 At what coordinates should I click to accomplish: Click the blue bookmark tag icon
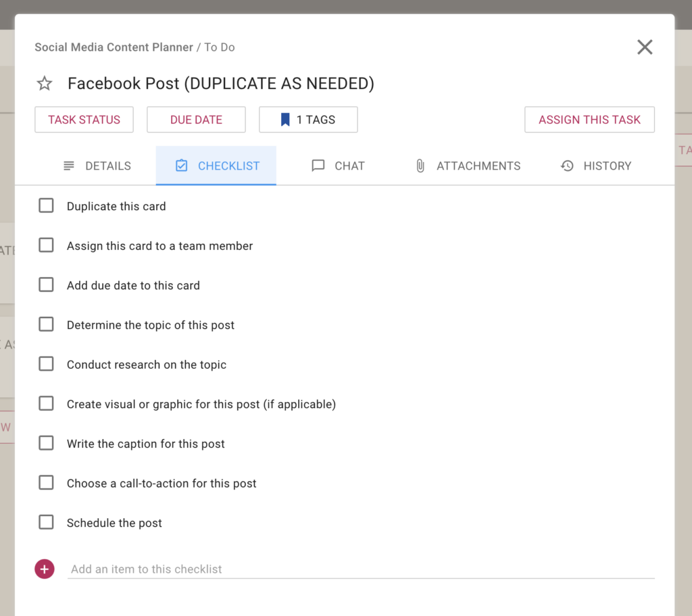(285, 120)
